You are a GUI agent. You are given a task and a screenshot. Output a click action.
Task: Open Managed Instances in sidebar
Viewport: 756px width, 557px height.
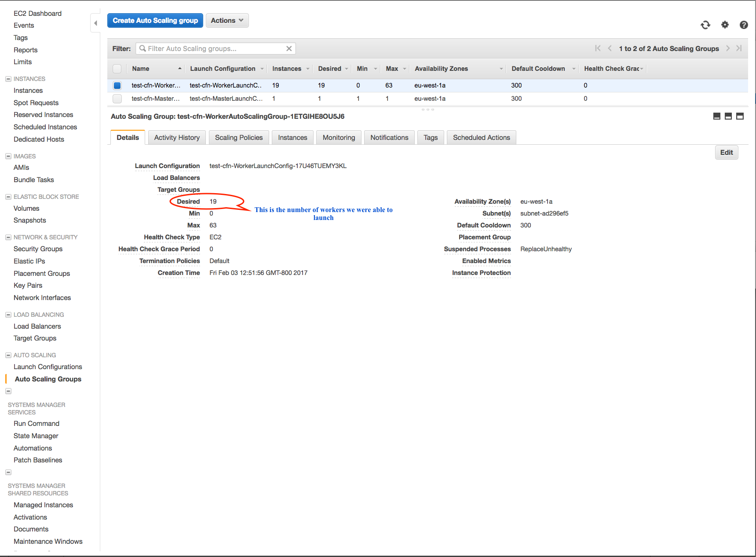[x=43, y=505]
